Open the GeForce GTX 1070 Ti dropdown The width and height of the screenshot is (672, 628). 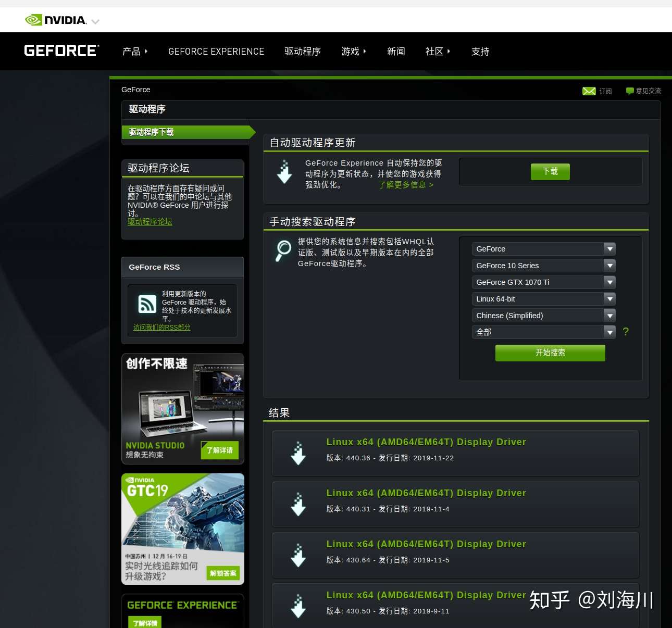pos(544,282)
